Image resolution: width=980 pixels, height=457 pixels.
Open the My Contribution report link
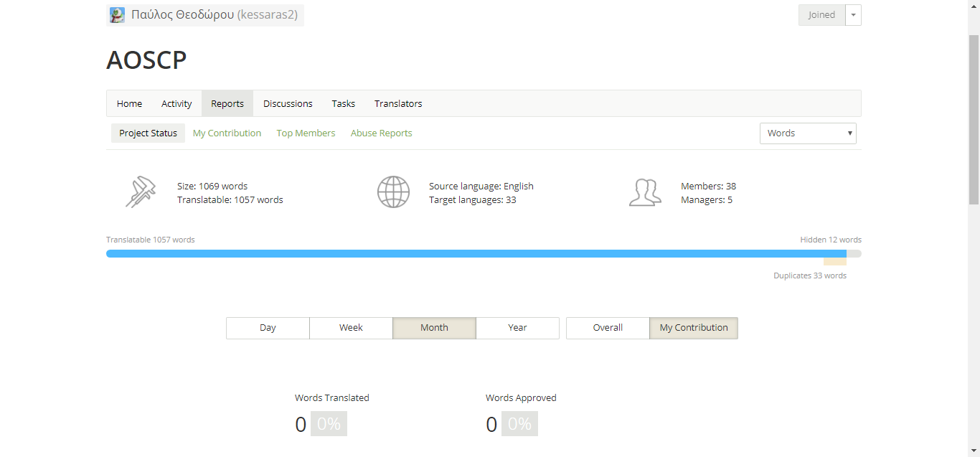click(x=227, y=133)
